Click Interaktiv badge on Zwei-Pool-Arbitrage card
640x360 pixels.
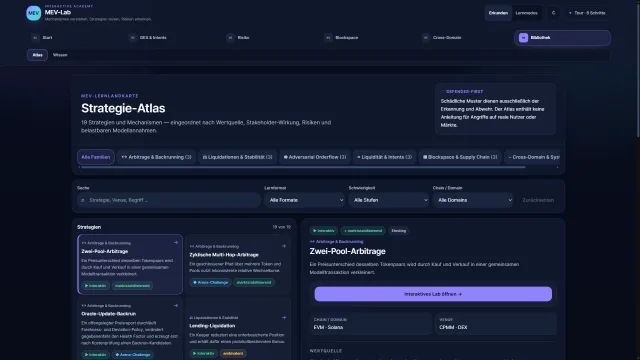[x=96, y=286]
